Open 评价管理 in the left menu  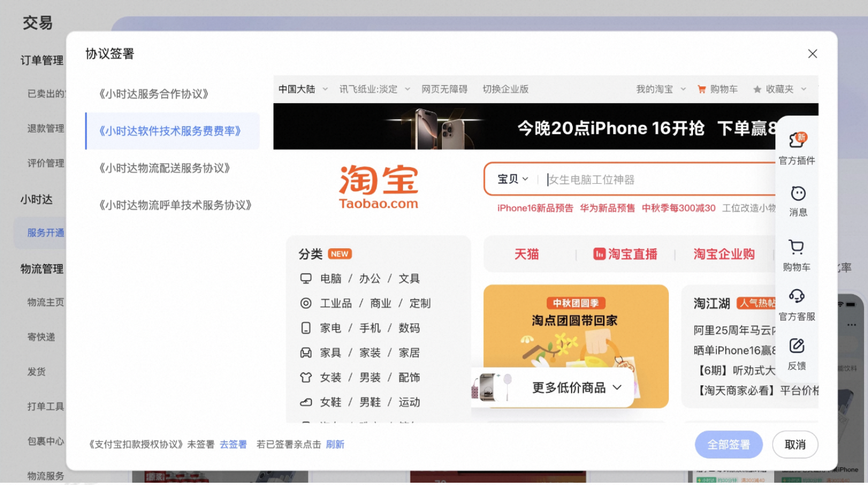tap(45, 164)
